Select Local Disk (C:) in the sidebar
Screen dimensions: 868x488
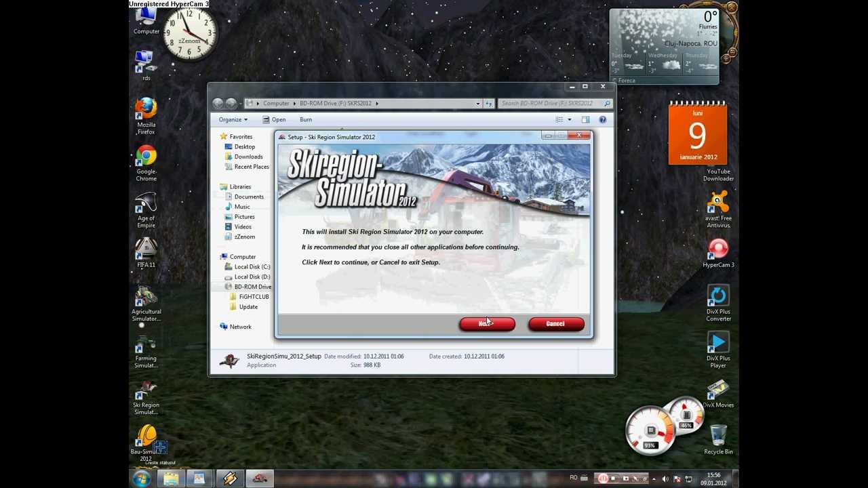[247, 267]
